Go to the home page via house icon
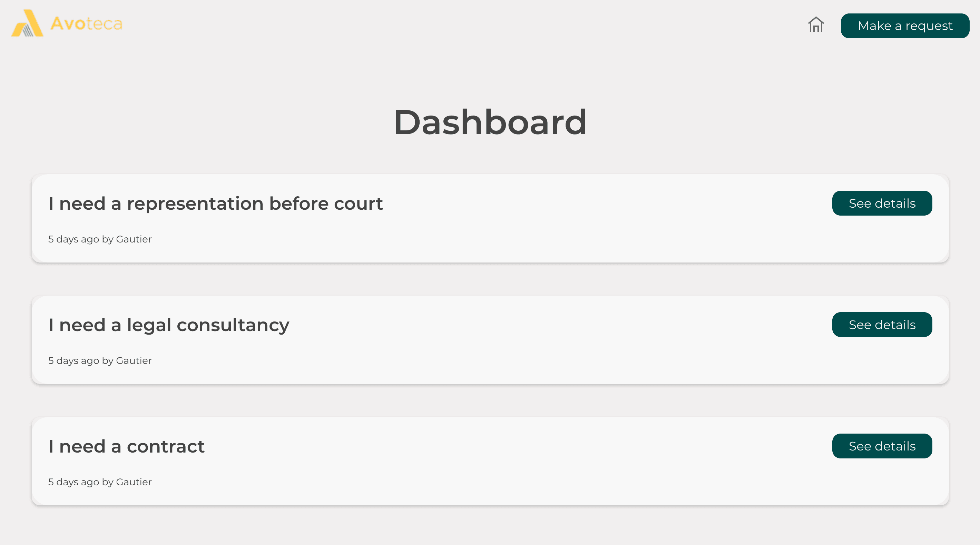The height and width of the screenshot is (545, 980). click(816, 24)
